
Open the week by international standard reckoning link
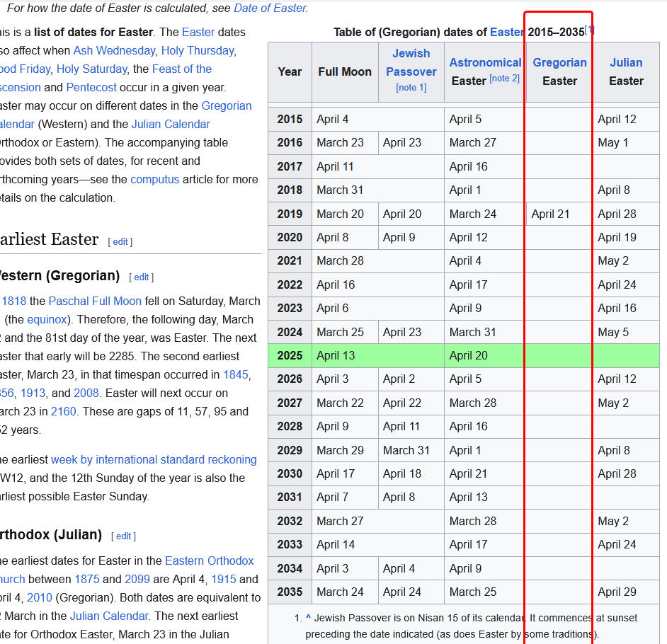pos(154,459)
